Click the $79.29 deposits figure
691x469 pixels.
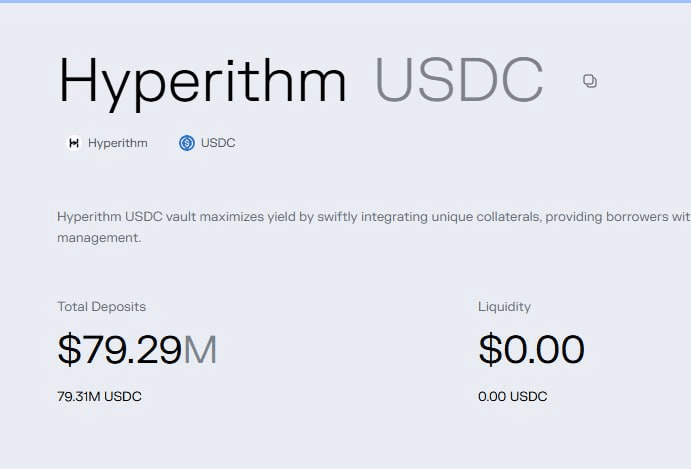coord(119,350)
